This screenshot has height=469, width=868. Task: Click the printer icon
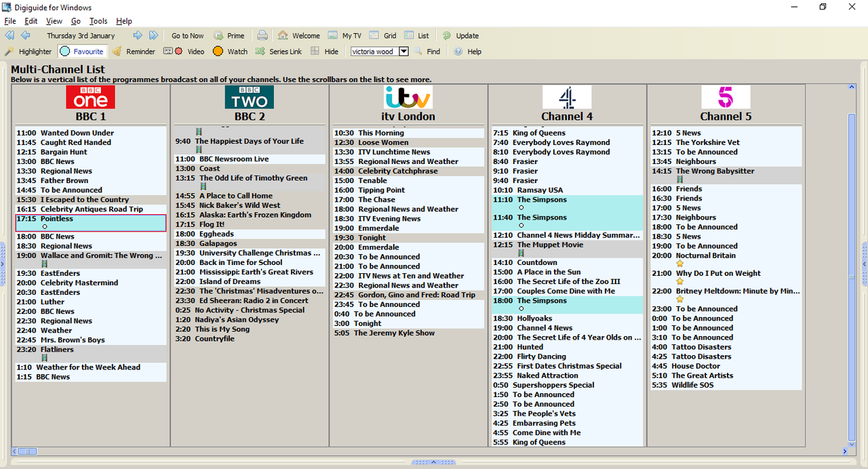click(262, 35)
